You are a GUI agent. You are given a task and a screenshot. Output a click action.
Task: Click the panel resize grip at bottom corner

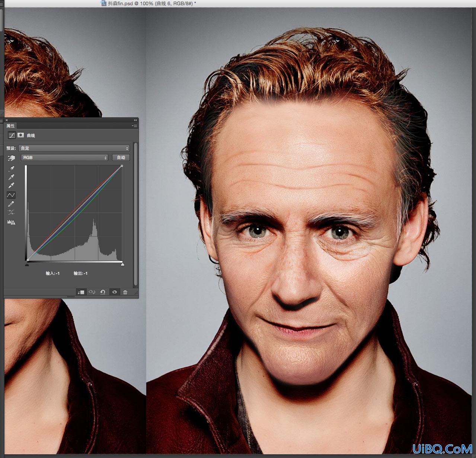click(x=136, y=293)
